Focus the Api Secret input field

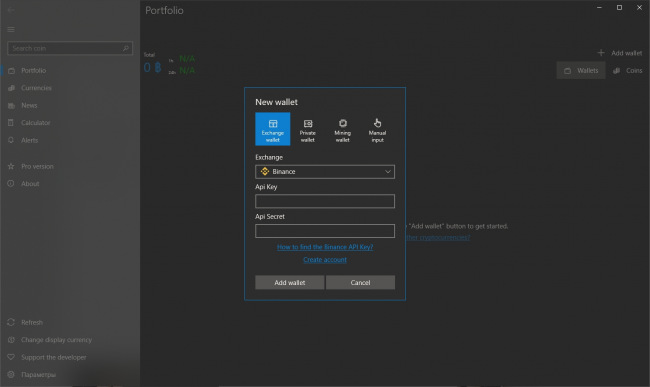[x=325, y=231]
